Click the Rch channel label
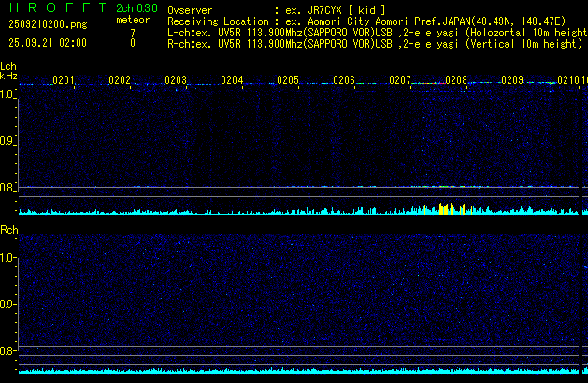 point(8,230)
